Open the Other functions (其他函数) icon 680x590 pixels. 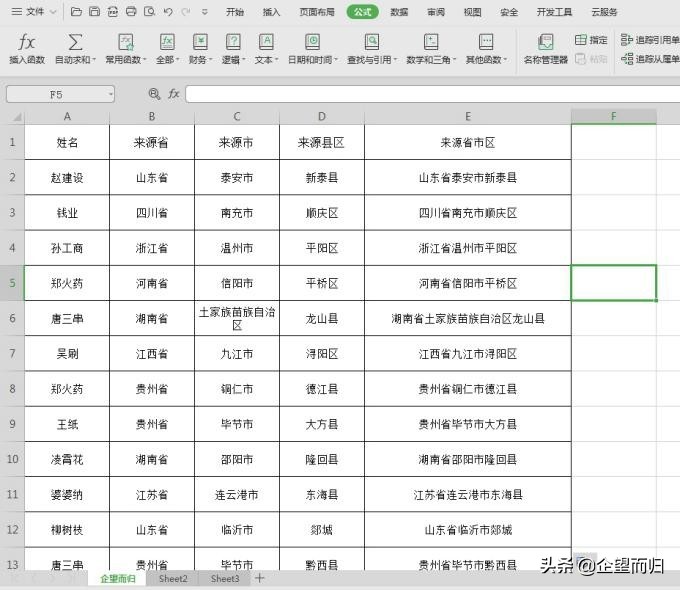(486, 43)
